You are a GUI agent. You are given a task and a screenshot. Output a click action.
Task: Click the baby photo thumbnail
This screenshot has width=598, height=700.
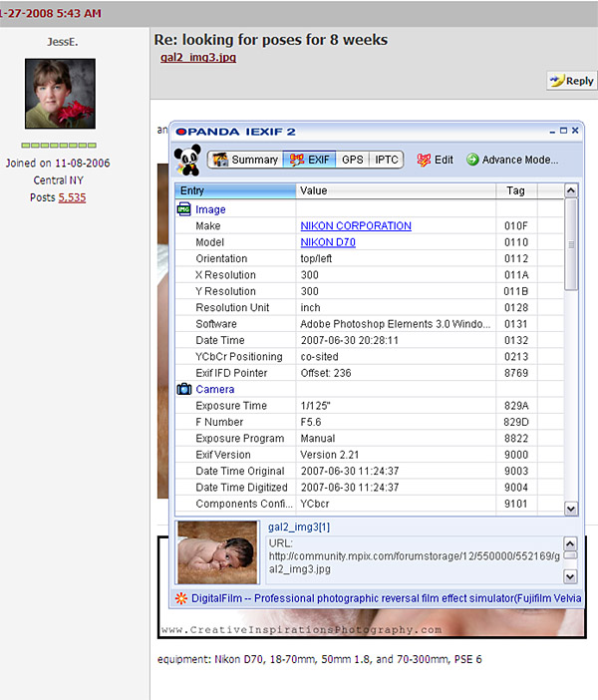click(x=217, y=552)
